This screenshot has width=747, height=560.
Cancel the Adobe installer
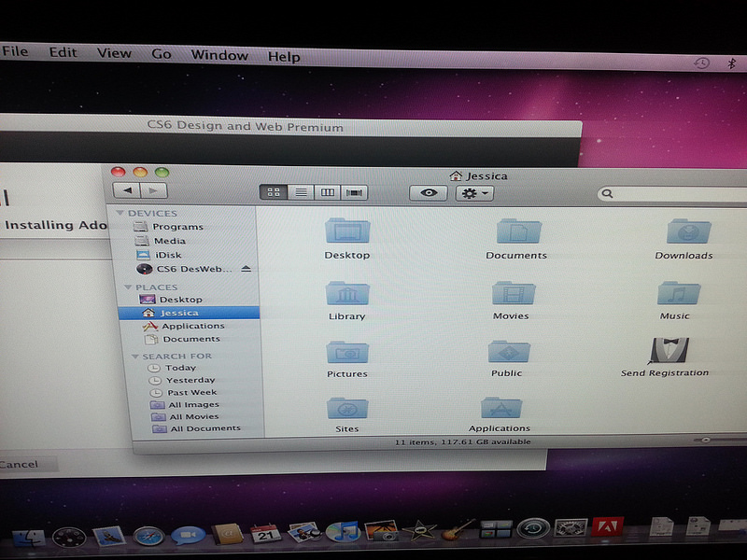pyautogui.click(x=19, y=464)
